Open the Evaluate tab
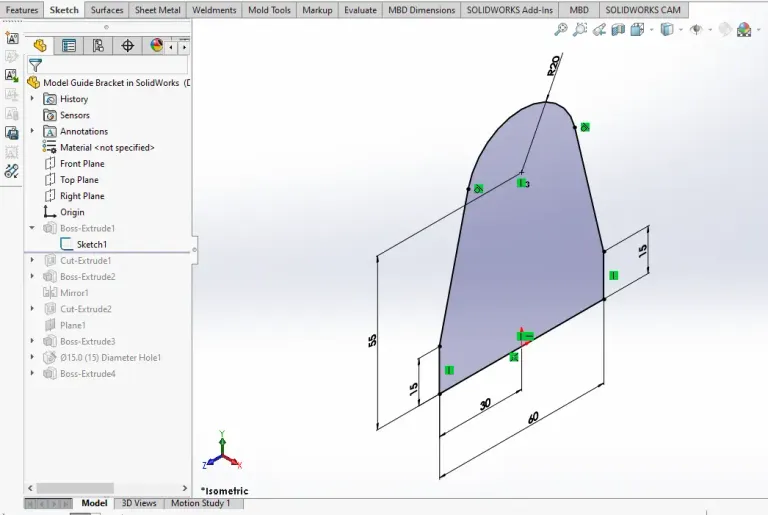This screenshot has width=768, height=515. [360, 10]
